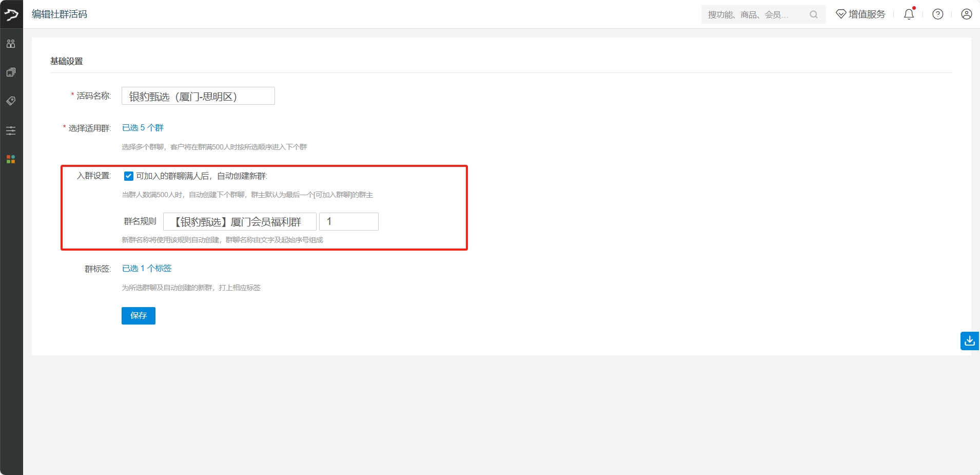
Task: Click the Pospal logo in the top-left corner
Action: point(11,14)
